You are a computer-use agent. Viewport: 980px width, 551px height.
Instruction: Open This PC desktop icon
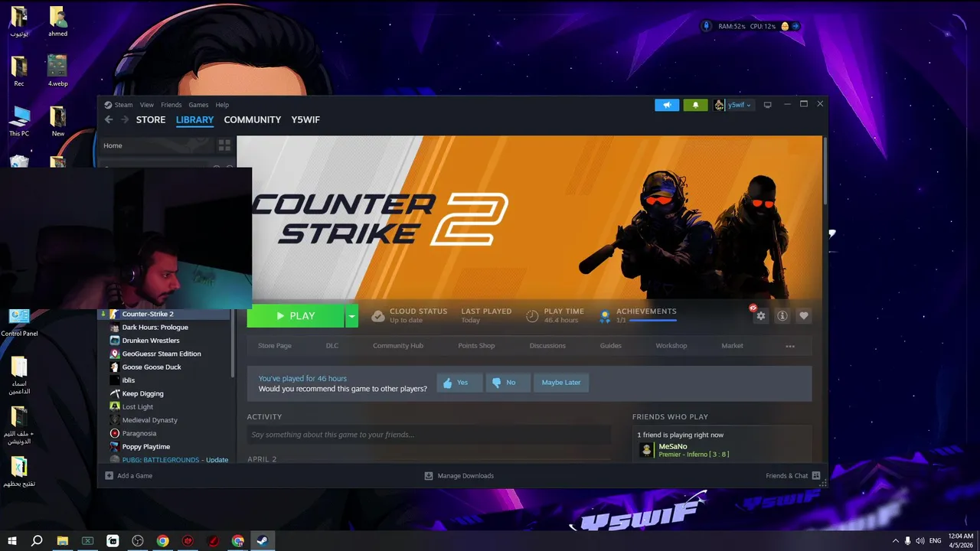(19, 121)
